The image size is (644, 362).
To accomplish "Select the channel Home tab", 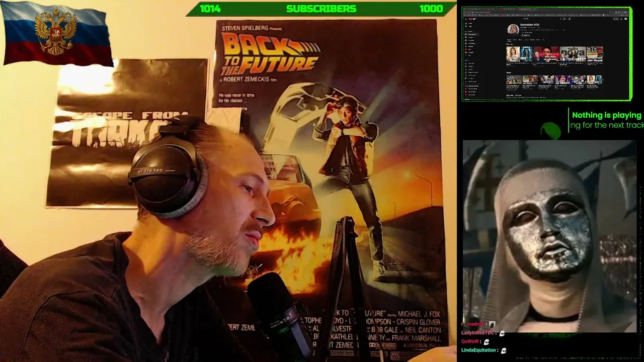I will (509, 39).
